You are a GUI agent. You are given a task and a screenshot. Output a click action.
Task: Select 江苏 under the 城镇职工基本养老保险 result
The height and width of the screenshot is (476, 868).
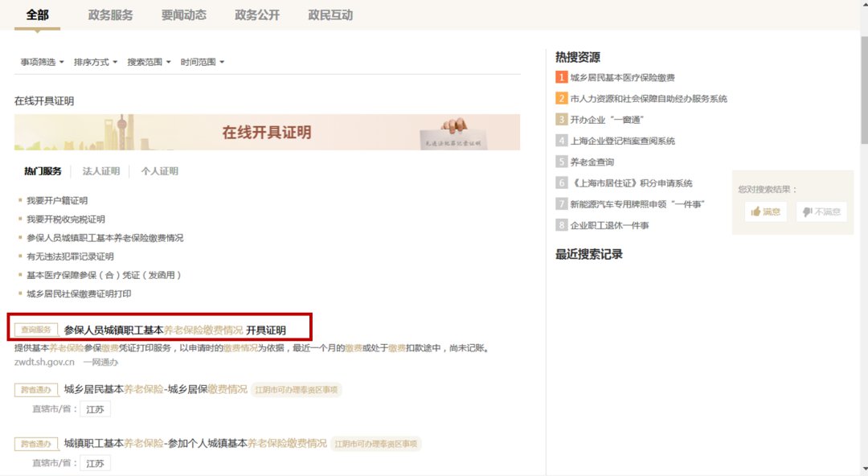[x=95, y=463]
